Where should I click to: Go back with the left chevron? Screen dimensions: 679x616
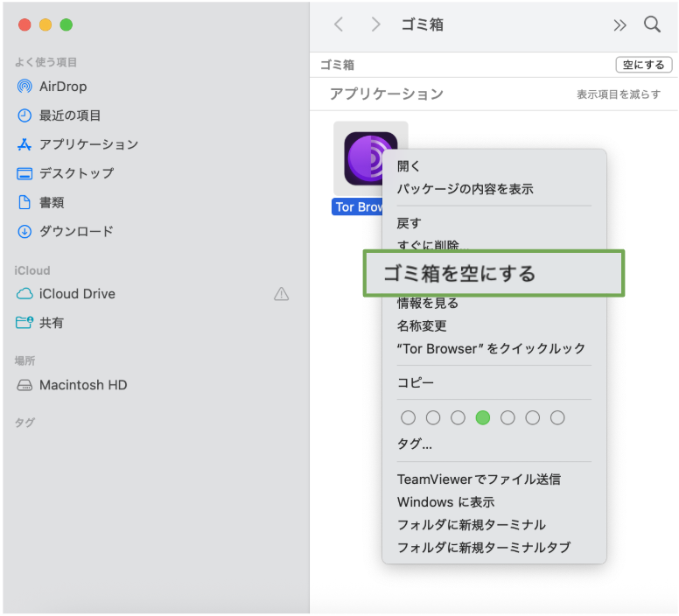[x=339, y=24]
